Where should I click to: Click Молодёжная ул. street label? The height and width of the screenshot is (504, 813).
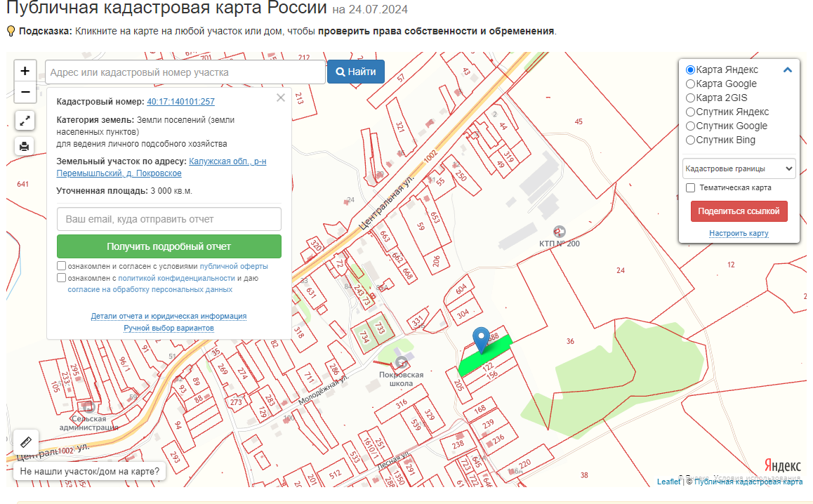[x=324, y=390]
